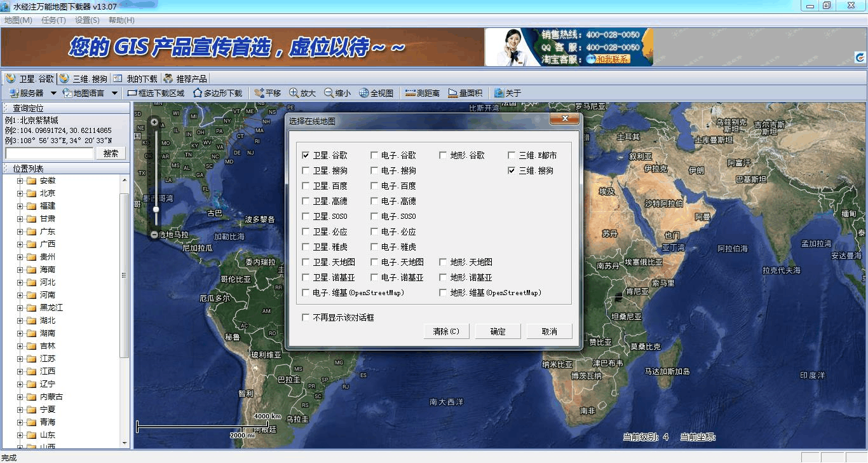Click the 内蒙古 folder icon
The height and width of the screenshot is (463, 868).
click(x=31, y=397)
